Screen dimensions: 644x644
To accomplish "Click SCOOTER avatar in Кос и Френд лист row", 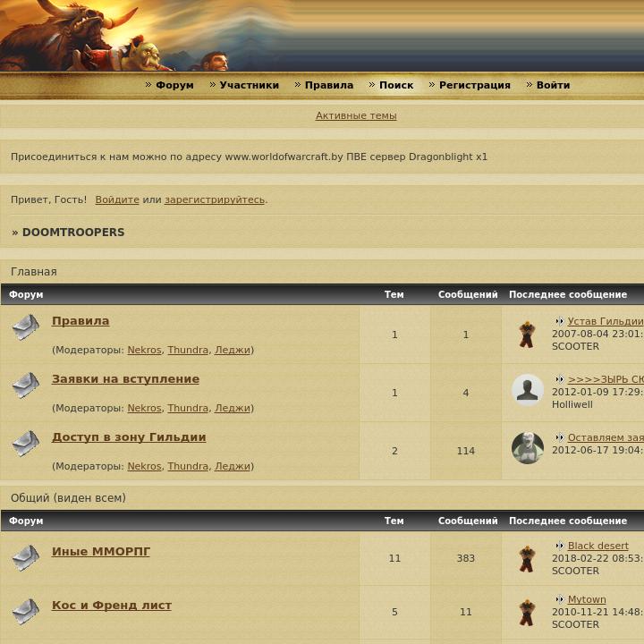I will click(x=527, y=613).
